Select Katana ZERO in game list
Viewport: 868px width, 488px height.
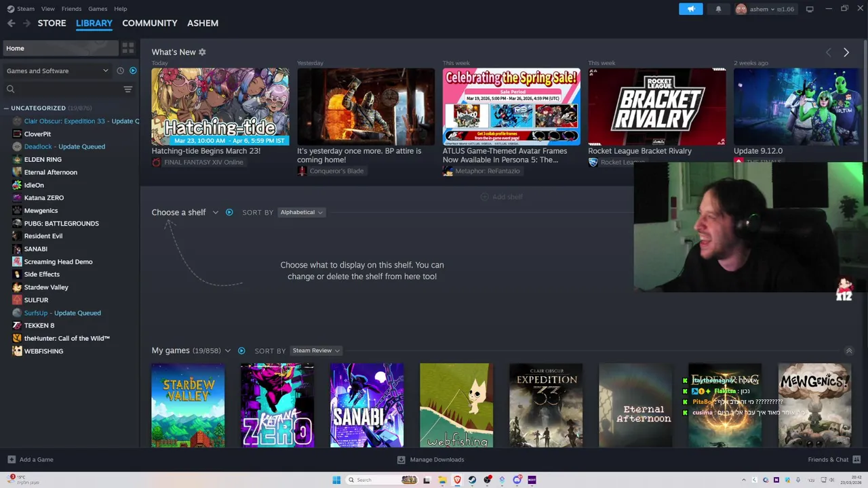tap(44, 198)
